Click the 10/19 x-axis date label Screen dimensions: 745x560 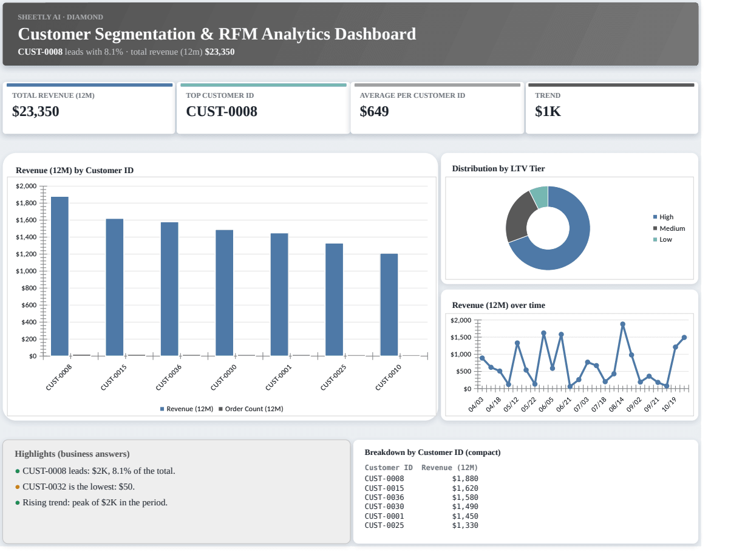pyautogui.click(x=669, y=405)
